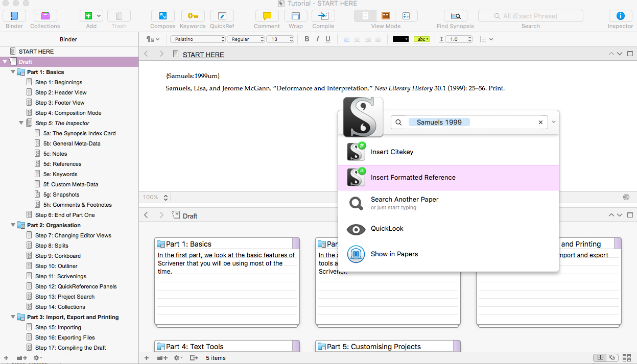Viewport: 637px width, 364px height.
Task: Toggle bold text formatting
Action: pyautogui.click(x=307, y=39)
